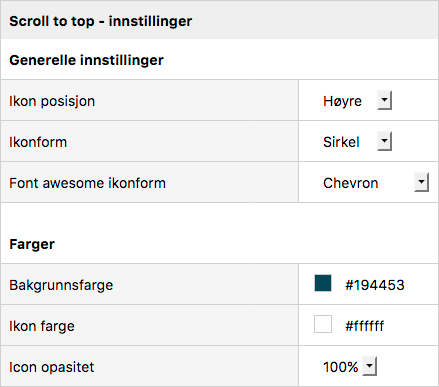Click the Ikon farge white color swatch
439x387 pixels.
(x=323, y=324)
